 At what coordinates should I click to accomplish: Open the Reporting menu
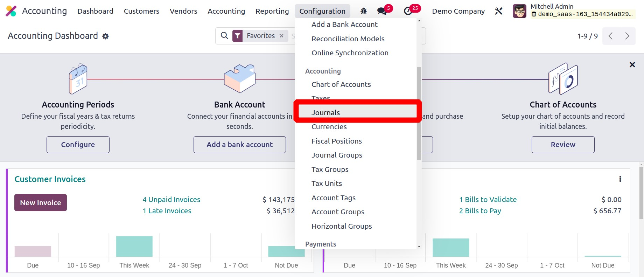272,11
